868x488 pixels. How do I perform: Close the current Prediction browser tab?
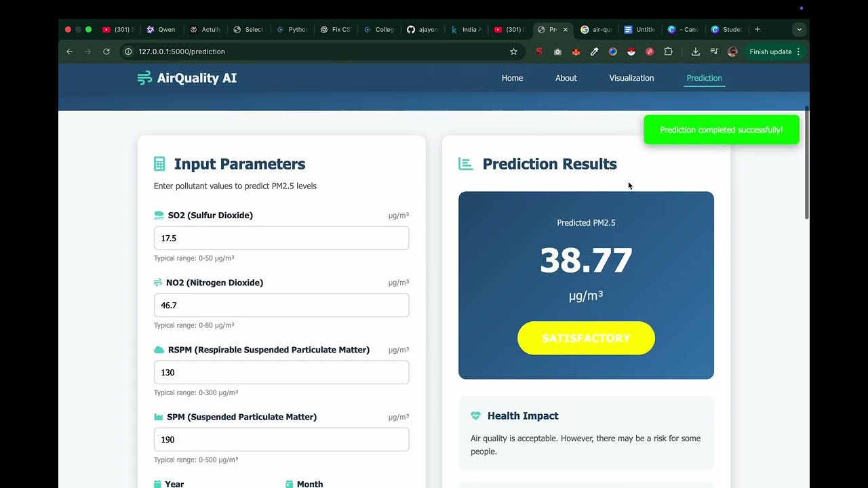(x=565, y=30)
